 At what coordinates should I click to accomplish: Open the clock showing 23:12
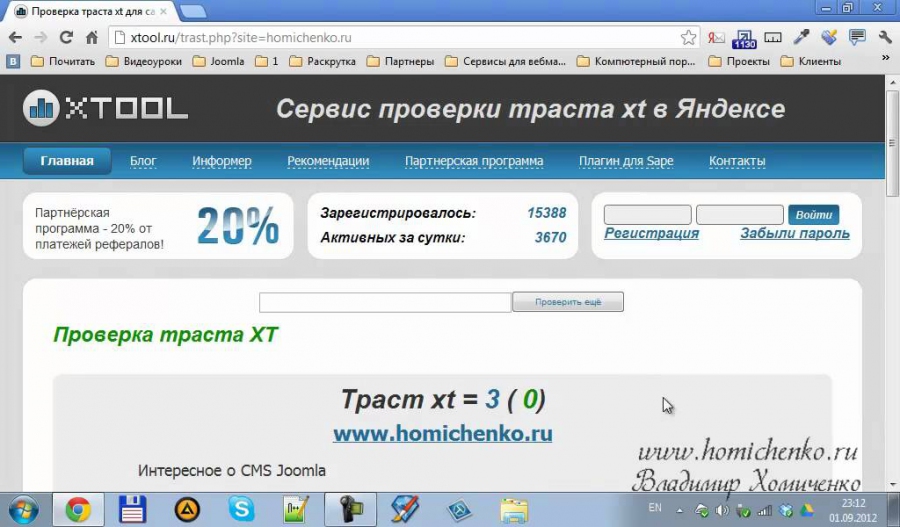tap(854, 510)
